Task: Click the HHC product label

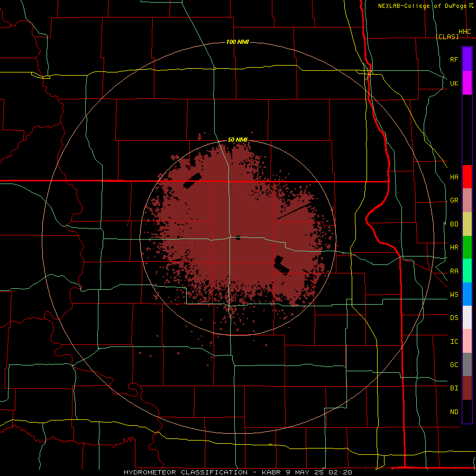Action: click(x=464, y=32)
